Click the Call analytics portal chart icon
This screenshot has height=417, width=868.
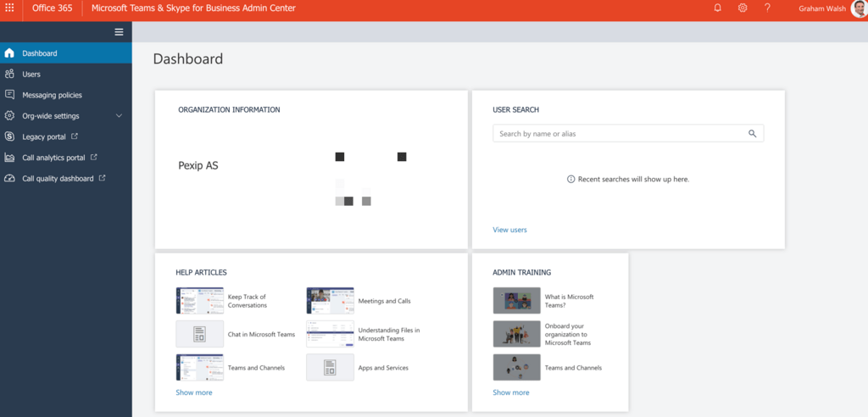tap(9, 158)
